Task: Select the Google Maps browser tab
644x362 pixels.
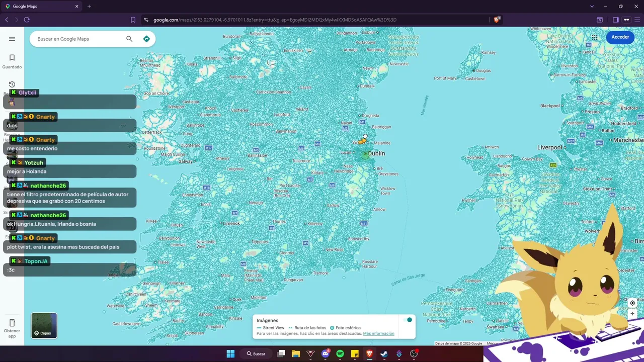Action: click(x=42, y=7)
